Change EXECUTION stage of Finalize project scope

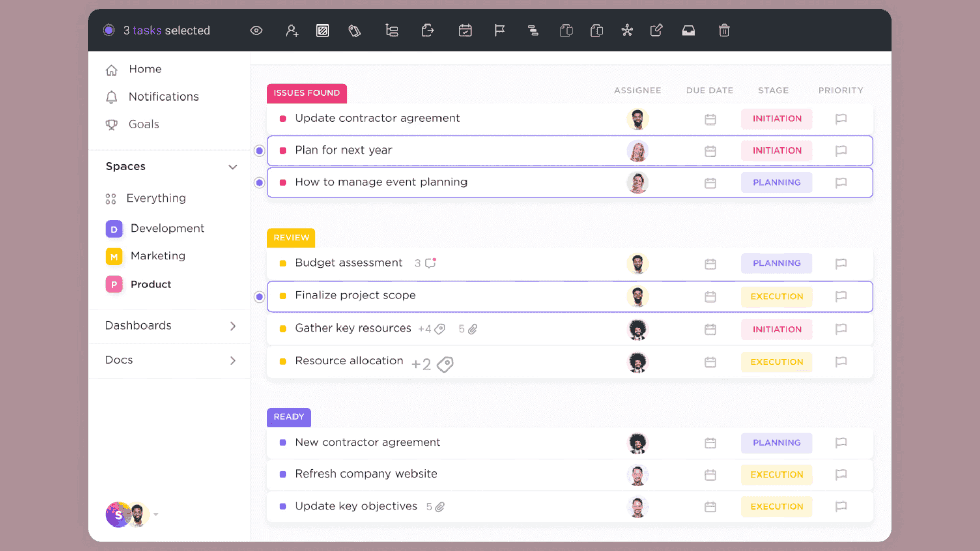point(776,296)
